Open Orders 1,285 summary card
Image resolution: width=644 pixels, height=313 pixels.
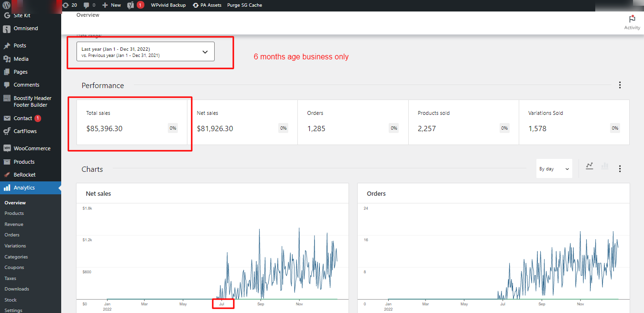(x=353, y=122)
